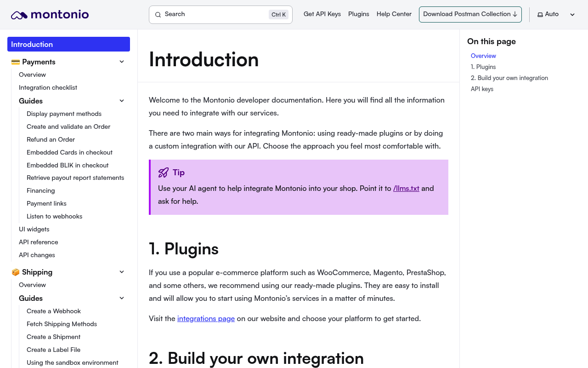The height and width of the screenshot is (368, 588).
Task: Open Refund an Order guide
Action: point(51,139)
